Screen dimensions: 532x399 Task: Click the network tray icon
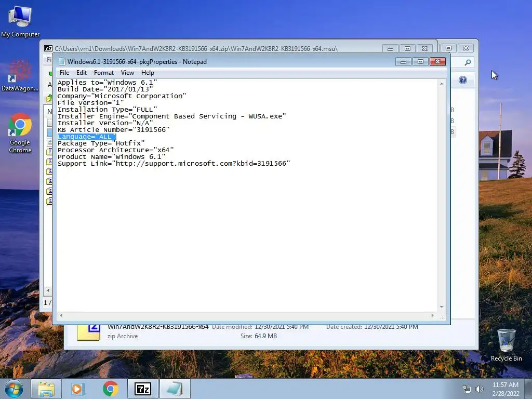467,389
